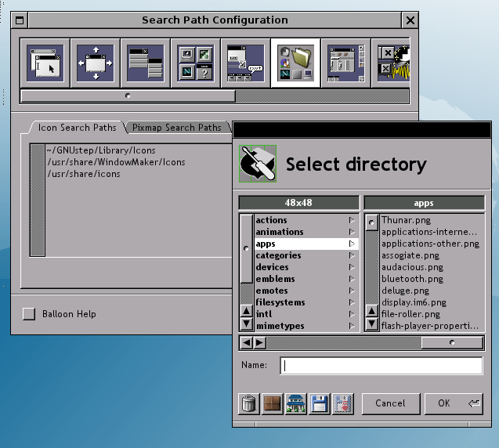Expand the intl folder arrow

[x=352, y=314]
